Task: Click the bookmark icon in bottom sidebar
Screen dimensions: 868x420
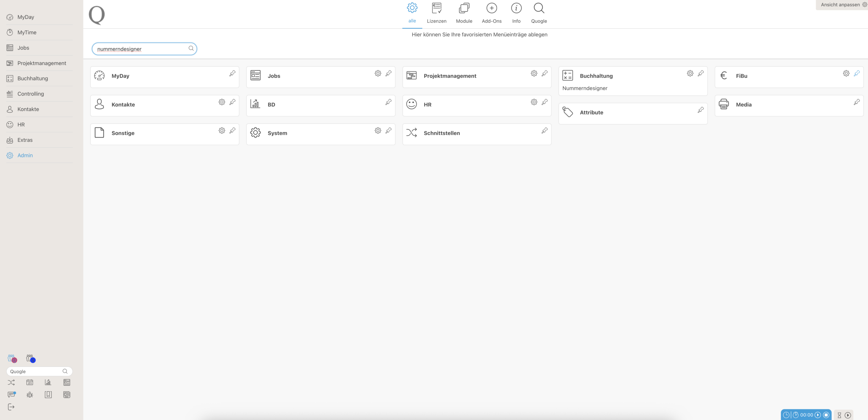Action: click(48, 395)
